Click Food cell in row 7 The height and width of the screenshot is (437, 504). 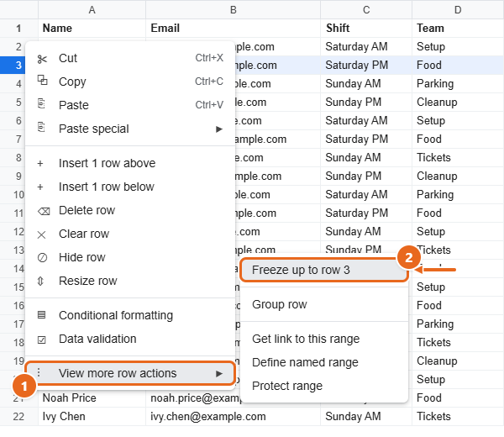(x=458, y=140)
